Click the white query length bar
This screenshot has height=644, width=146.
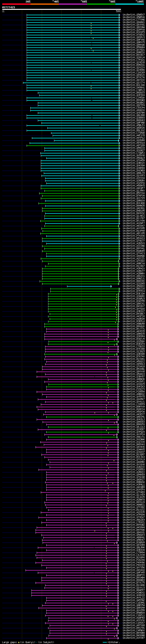(x=62, y=9)
